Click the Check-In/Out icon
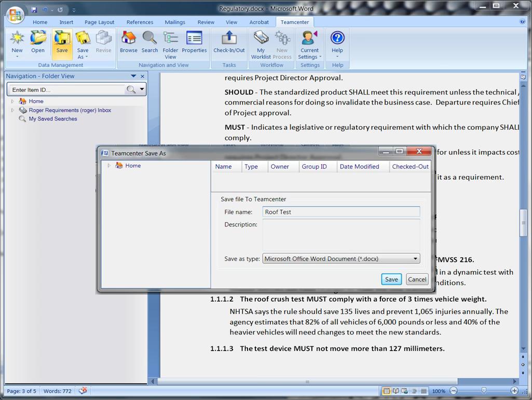 229,38
